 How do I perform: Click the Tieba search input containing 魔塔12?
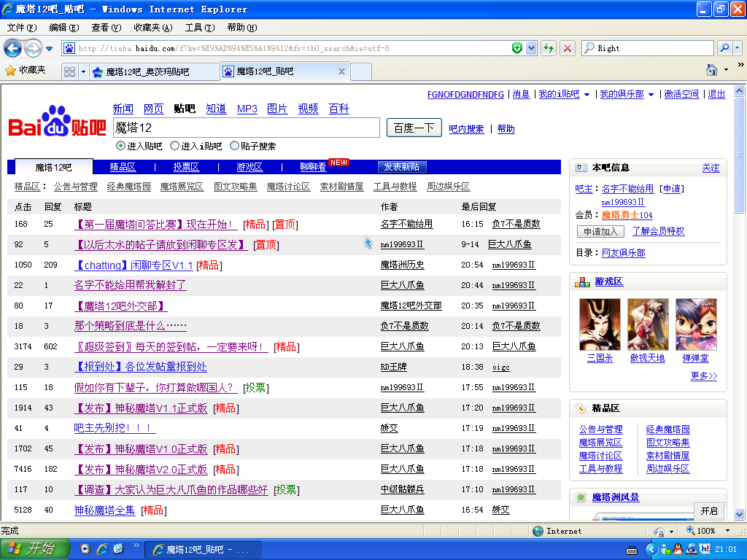pyautogui.click(x=247, y=128)
